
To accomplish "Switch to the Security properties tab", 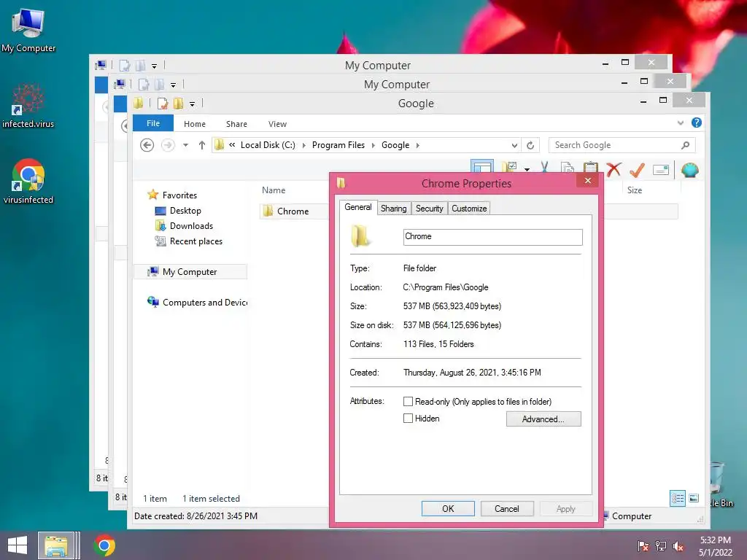I will point(429,209).
